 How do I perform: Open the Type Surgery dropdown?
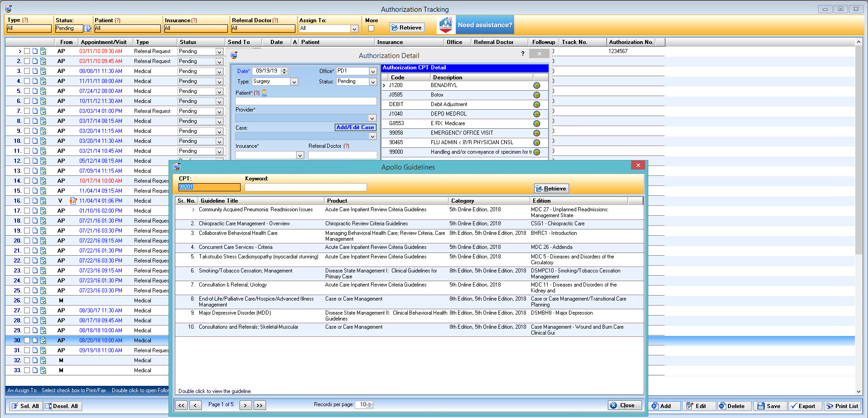(x=294, y=82)
